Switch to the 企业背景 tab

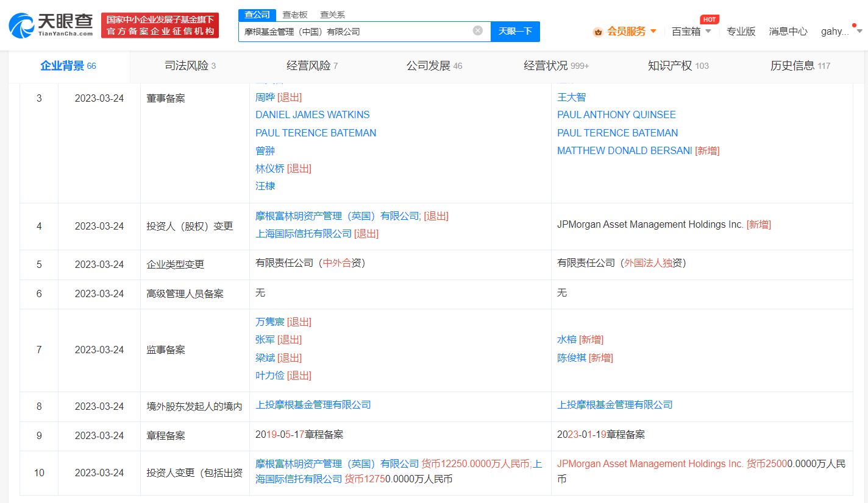point(68,66)
